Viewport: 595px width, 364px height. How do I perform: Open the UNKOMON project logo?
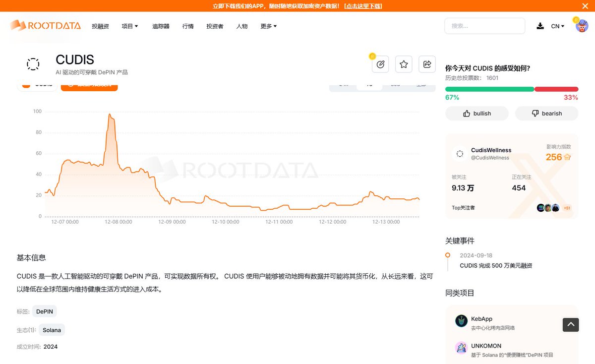point(461,348)
